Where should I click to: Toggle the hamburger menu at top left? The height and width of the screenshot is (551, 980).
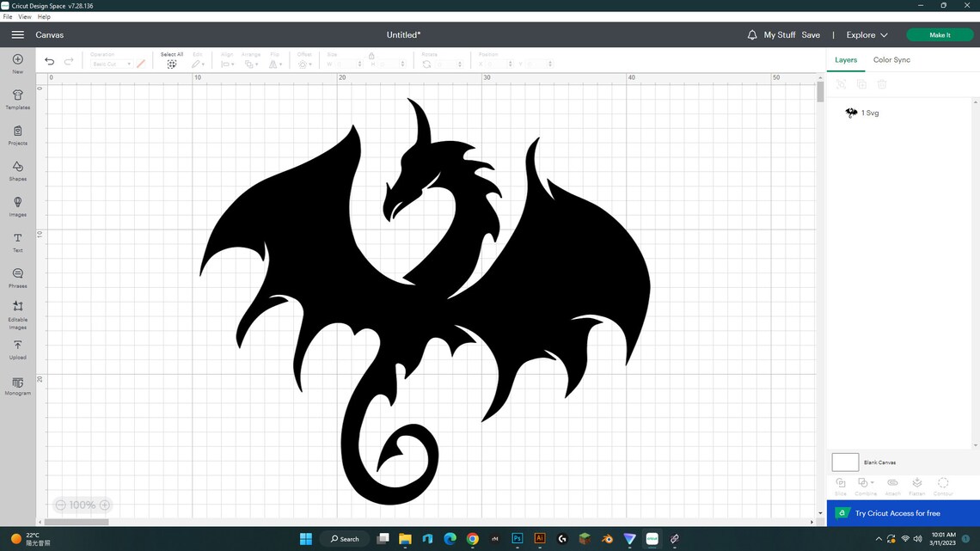[17, 35]
